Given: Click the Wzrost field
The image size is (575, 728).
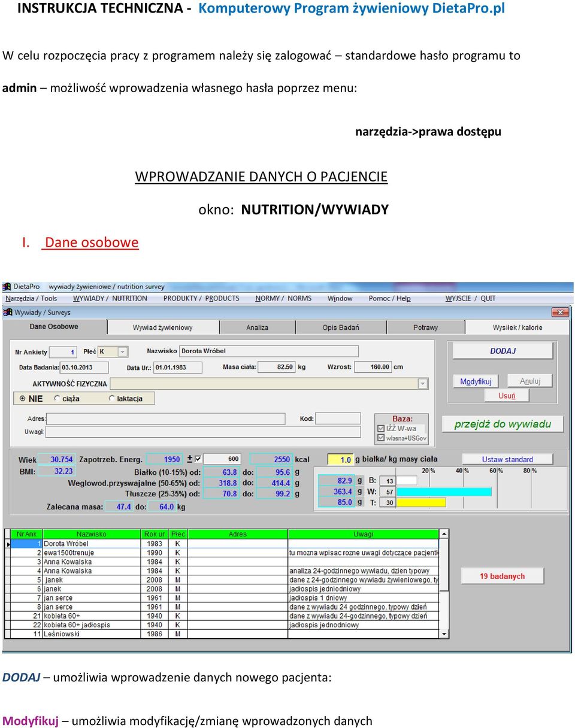Looking at the screenshot, I should (x=372, y=366).
